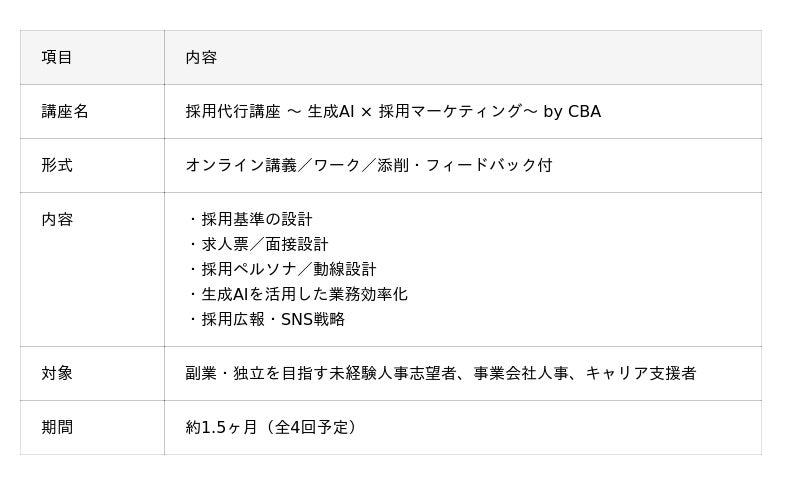Select the 内容 row label beside bullet list

coord(57,220)
